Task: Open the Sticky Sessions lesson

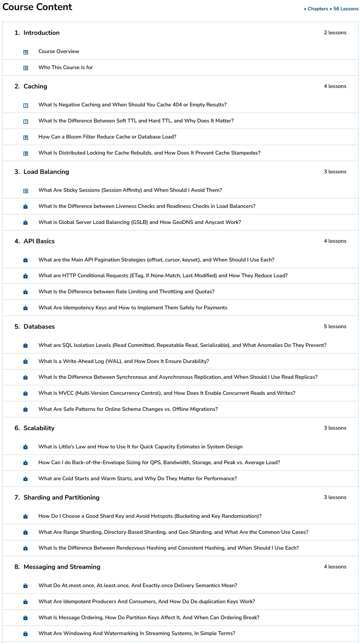Action: click(130, 190)
